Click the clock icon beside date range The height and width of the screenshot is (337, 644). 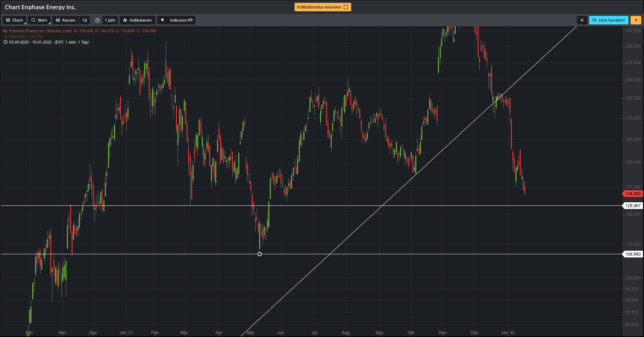click(5, 42)
